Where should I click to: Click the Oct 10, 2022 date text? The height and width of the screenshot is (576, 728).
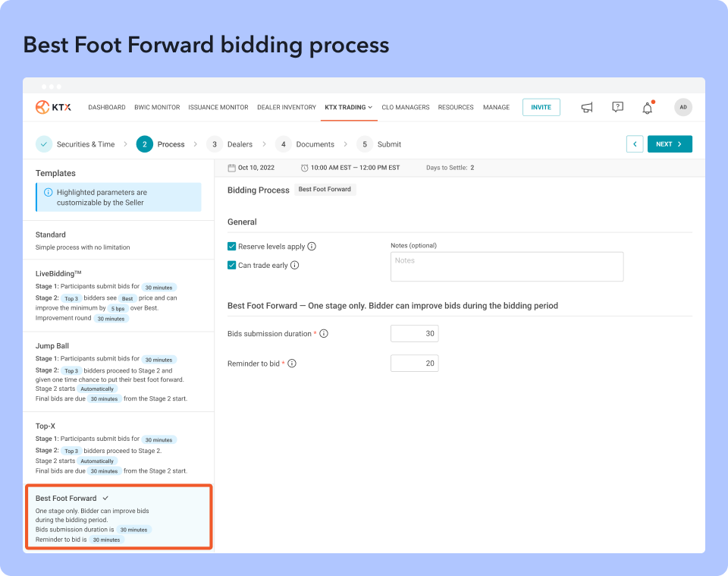256,168
